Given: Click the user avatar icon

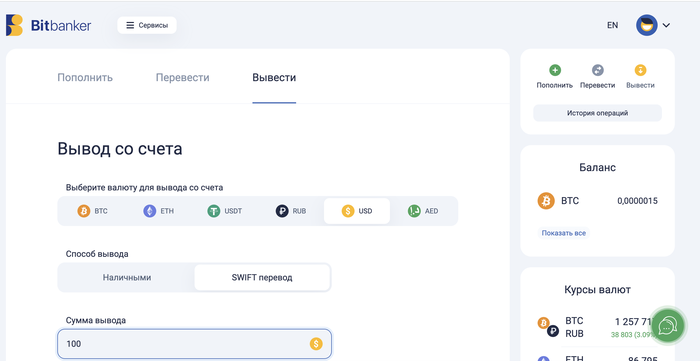Looking at the screenshot, I should click(647, 25).
